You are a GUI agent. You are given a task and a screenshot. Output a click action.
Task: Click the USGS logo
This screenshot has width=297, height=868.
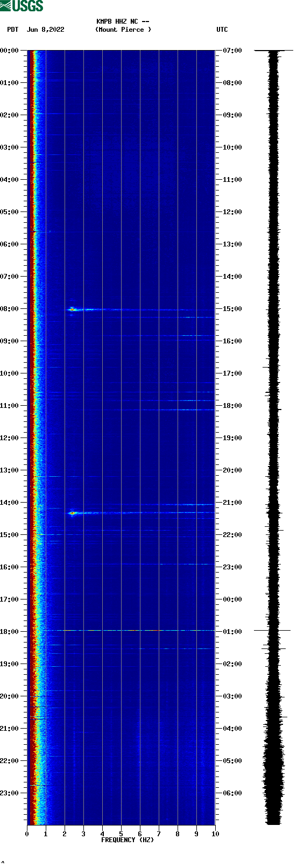[x=22, y=6]
